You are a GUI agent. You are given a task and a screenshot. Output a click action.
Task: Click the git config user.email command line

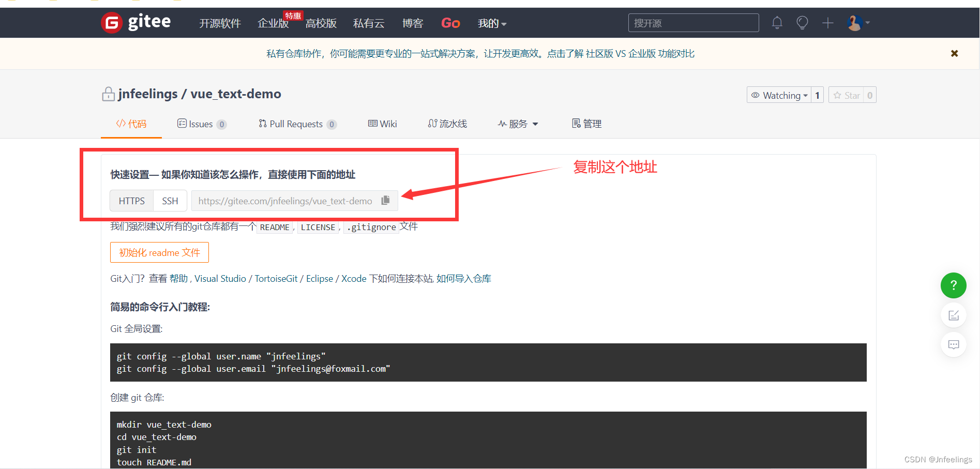[x=253, y=369]
